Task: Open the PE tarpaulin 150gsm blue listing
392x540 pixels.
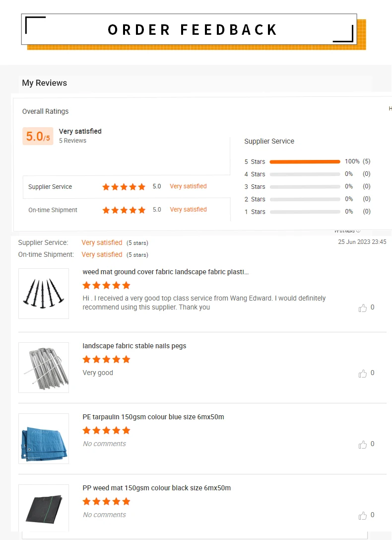Action: click(x=153, y=417)
